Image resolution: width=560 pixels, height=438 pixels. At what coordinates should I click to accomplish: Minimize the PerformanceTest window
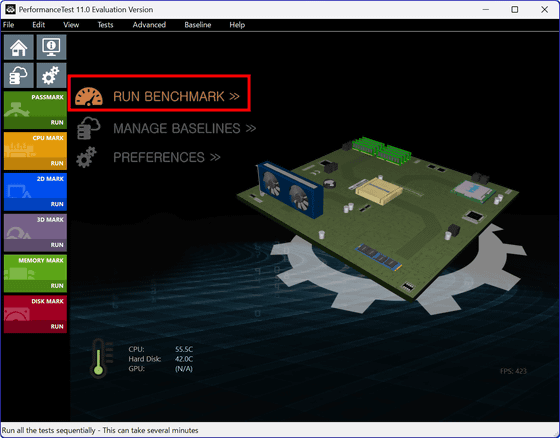point(486,9)
